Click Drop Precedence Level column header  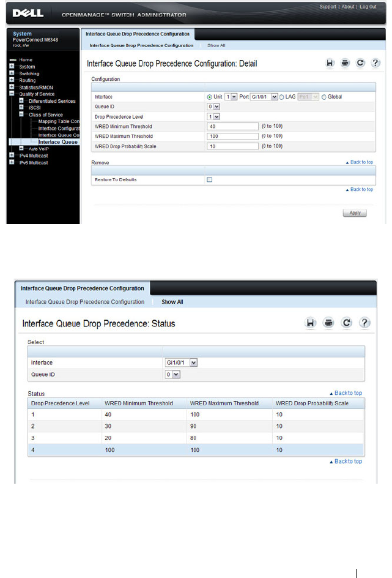click(61, 403)
